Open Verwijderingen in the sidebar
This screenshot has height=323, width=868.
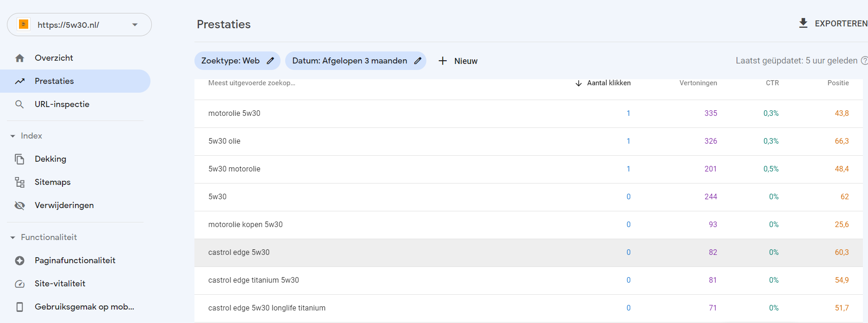(x=64, y=205)
